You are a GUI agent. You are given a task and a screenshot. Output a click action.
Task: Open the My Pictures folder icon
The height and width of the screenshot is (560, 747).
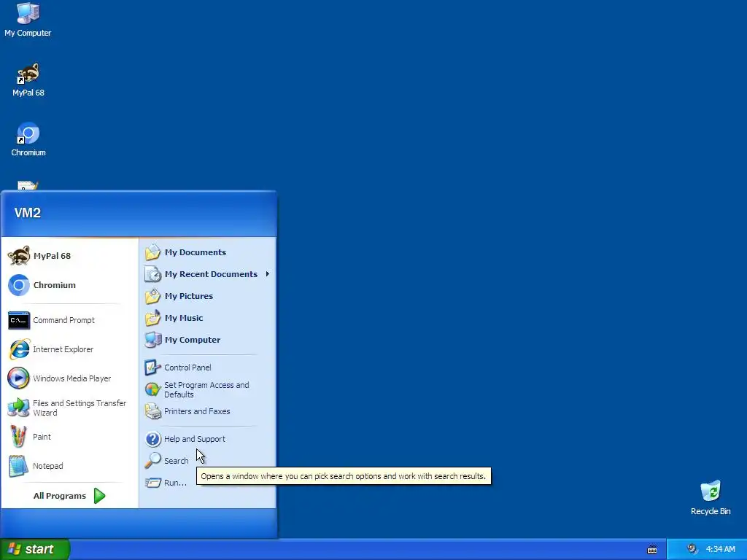(x=153, y=296)
